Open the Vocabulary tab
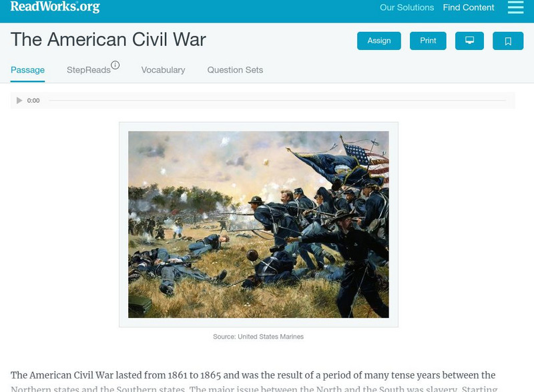Image resolution: width=534 pixels, height=392 pixels. 163,70
